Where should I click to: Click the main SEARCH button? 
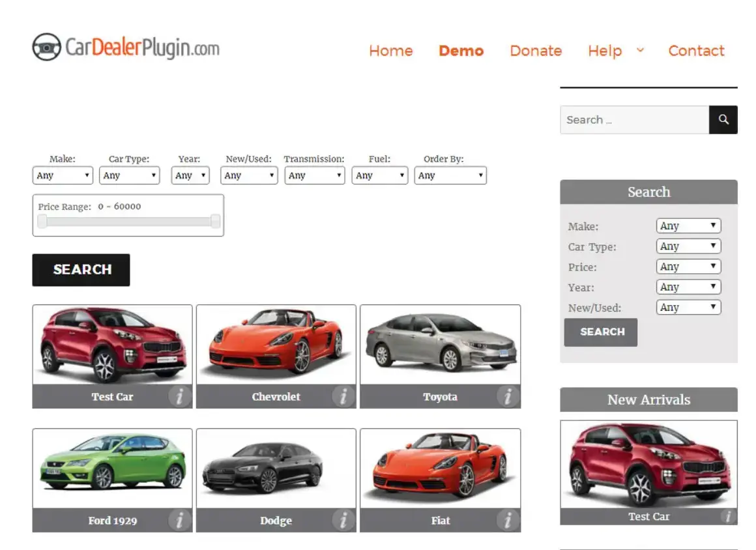click(x=80, y=270)
